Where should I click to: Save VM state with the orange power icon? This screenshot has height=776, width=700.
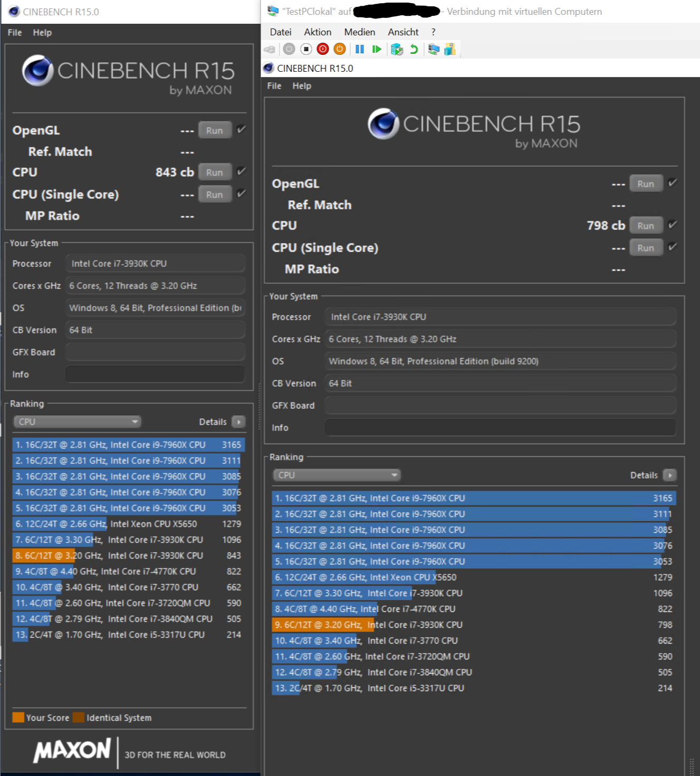[x=340, y=49]
